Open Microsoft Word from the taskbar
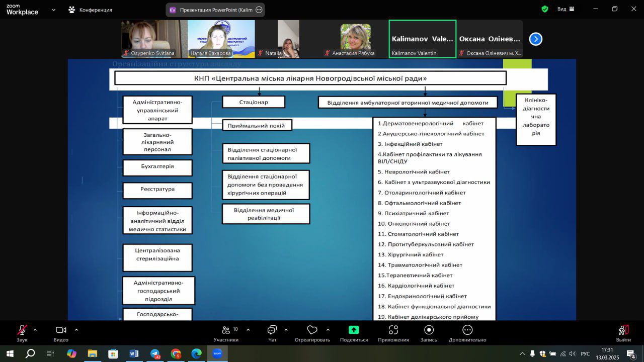The height and width of the screenshot is (362, 644). coord(134,353)
